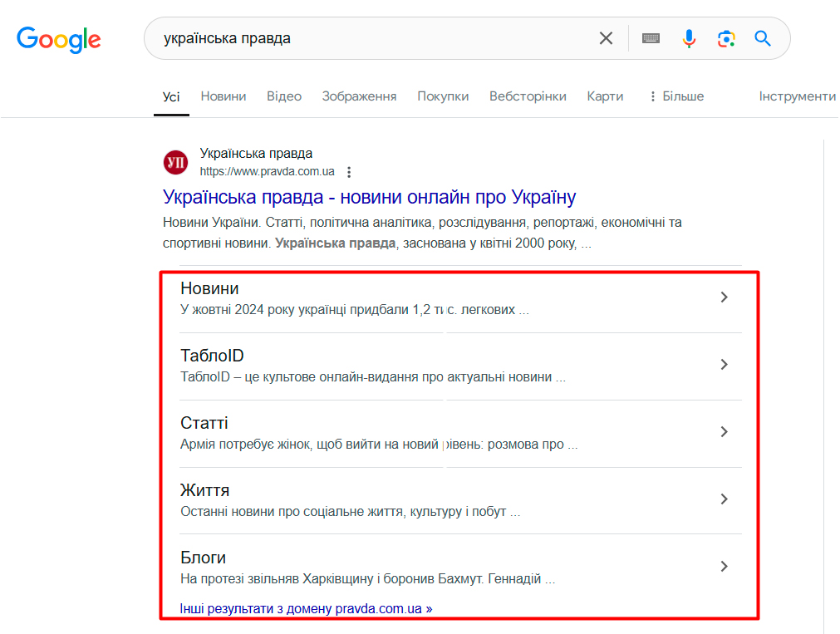Start voice search with the microphone
This screenshot has height=634, width=840.
click(x=689, y=38)
